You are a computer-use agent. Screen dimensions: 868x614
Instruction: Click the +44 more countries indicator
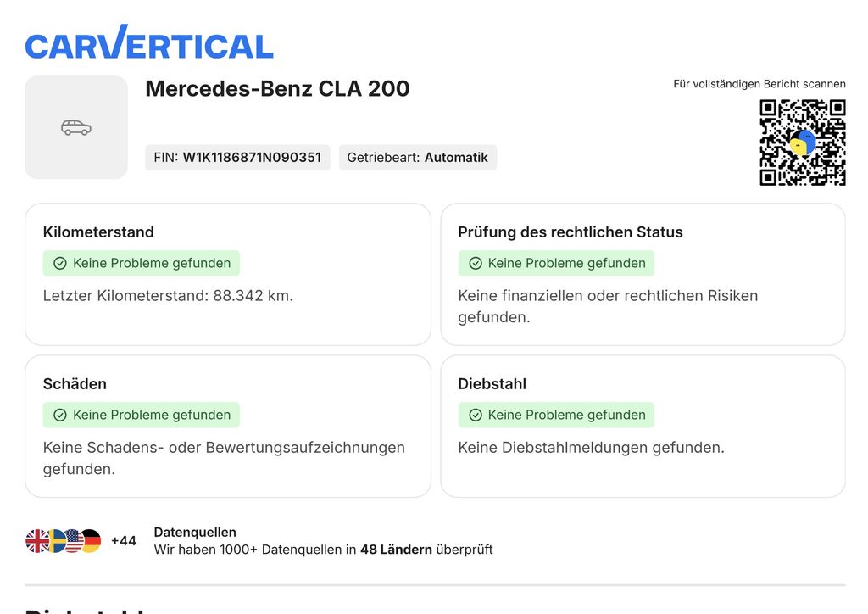coord(124,540)
